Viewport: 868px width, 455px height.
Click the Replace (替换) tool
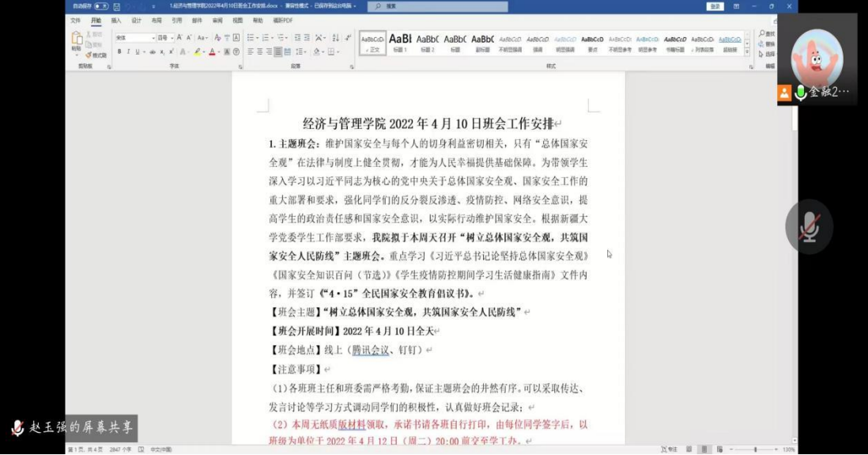(767, 44)
